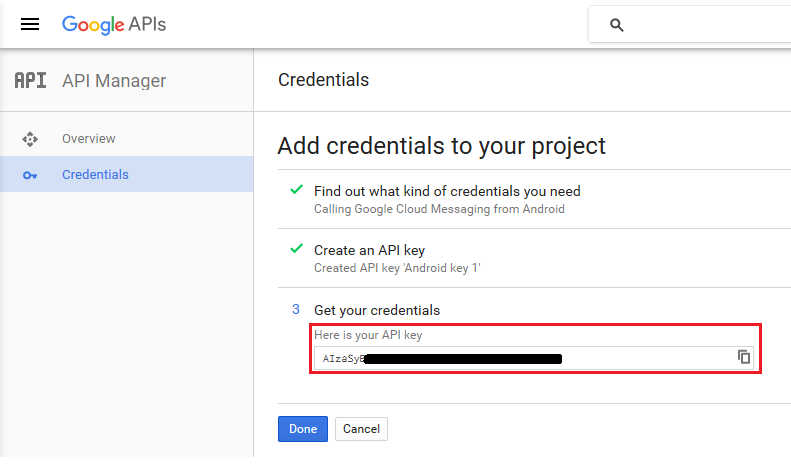Copy the API key to clipboard
Image resolution: width=791 pixels, height=467 pixels.
pyautogui.click(x=744, y=357)
